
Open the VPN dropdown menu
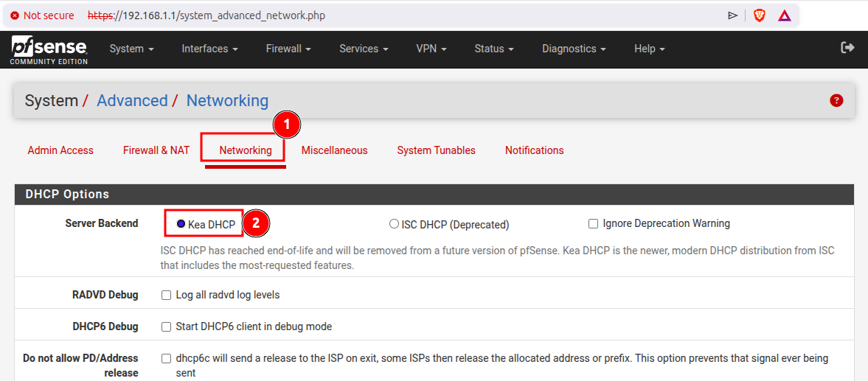[431, 49]
